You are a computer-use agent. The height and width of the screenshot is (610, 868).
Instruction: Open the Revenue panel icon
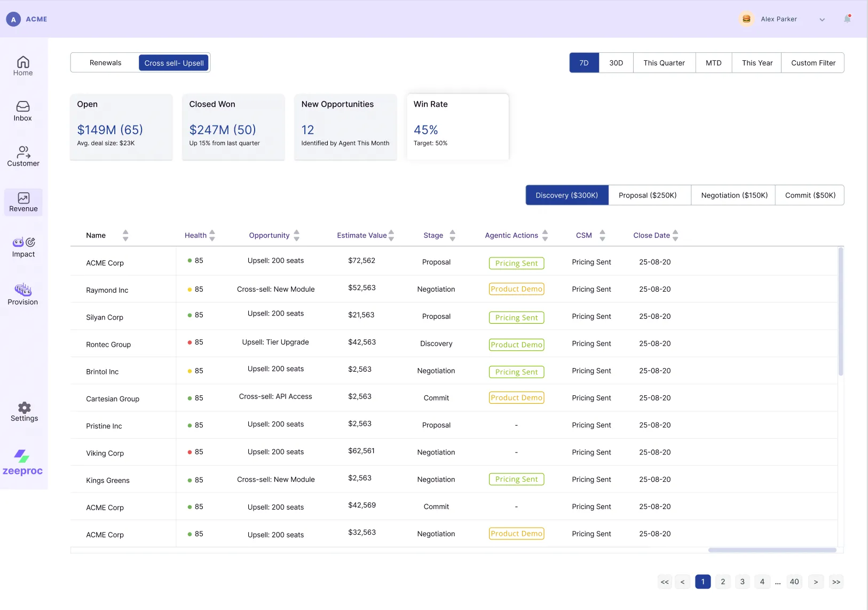tap(22, 202)
